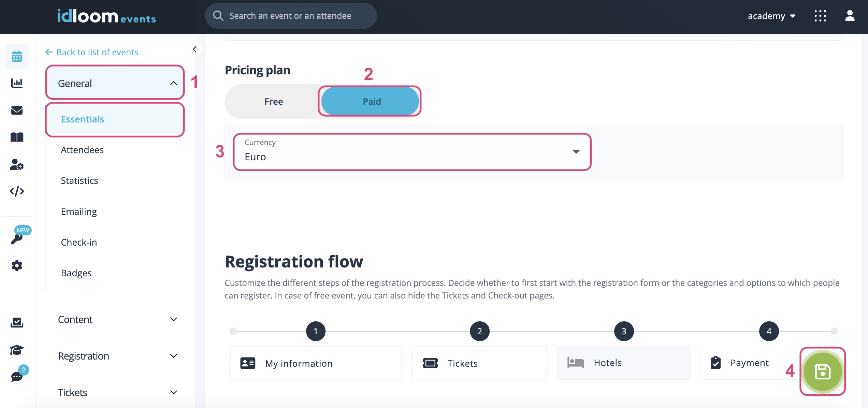Click the code embed sidebar icon
Viewport: 868px width, 408px height.
click(x=17, y=191)
